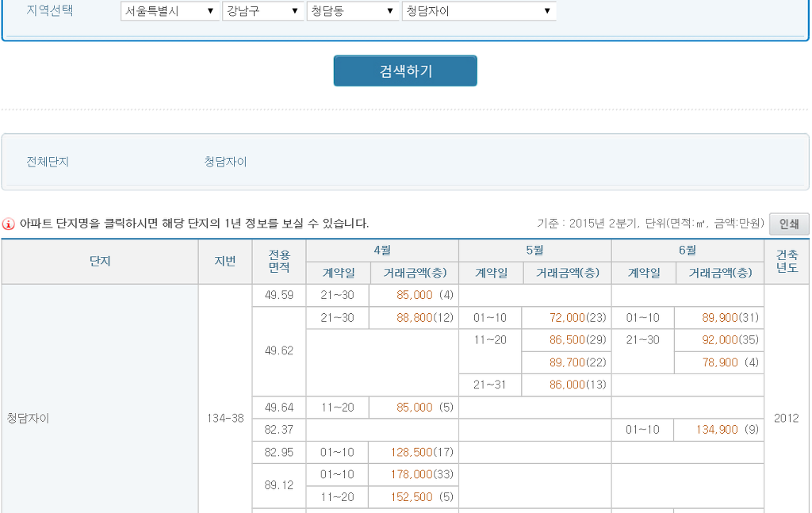Open 청담자이 complex name in table
The height and width of the screenshot is (513, 812).
[28, 419]
